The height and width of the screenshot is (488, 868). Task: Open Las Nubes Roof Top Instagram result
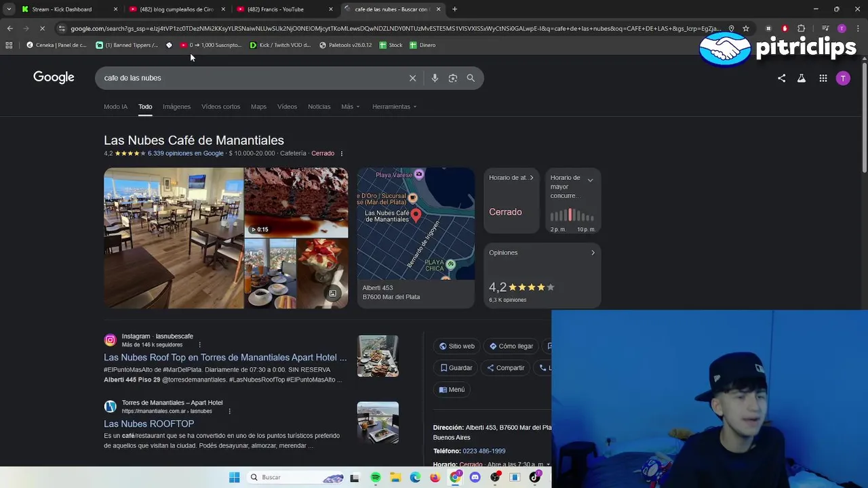225,357
